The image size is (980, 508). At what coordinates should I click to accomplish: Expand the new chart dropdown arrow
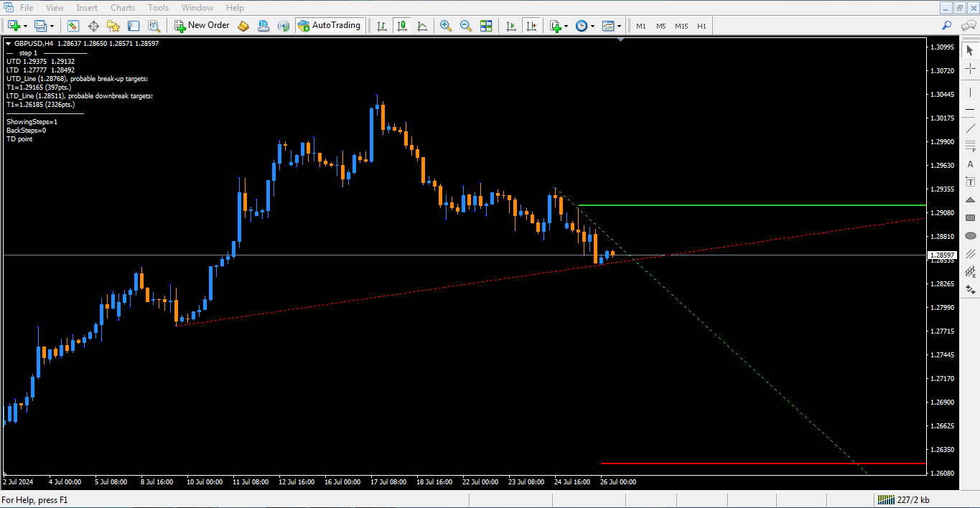pyautogui.click(x=26, y=26)
